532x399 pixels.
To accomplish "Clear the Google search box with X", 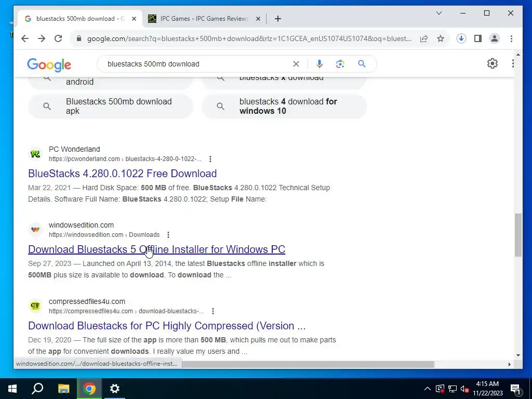I will (296, 64).
